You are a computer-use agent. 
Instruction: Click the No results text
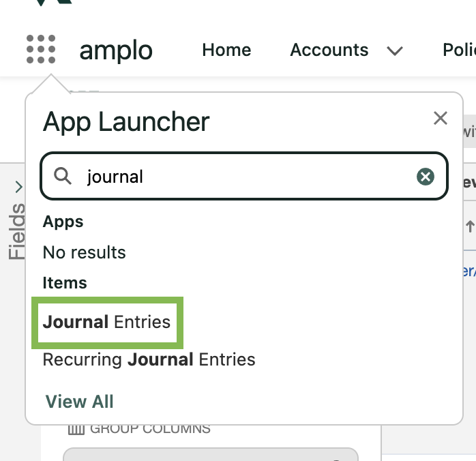click(85, 252)
